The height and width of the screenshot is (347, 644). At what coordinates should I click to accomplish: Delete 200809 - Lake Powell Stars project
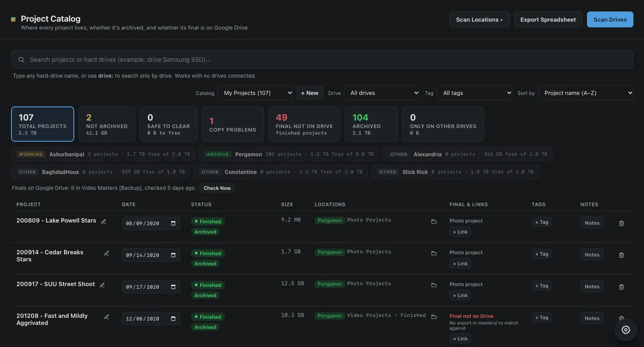pyautogui.click(x=621, y=223)
